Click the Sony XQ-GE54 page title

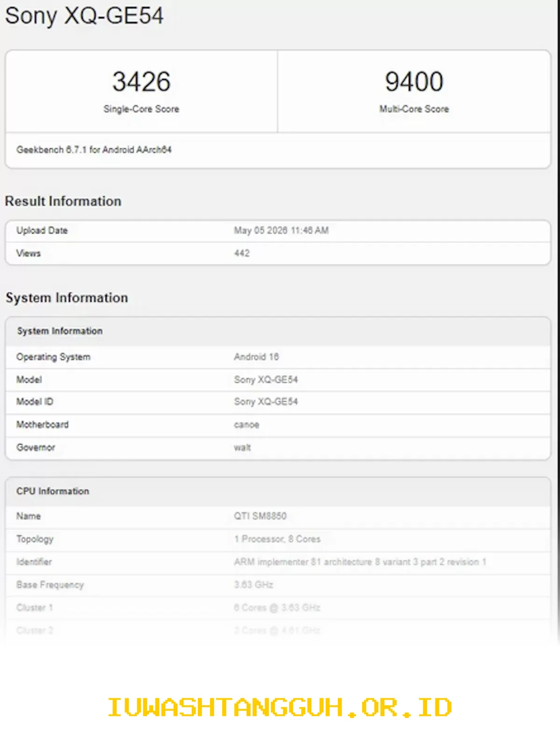click(x=84, y=16)
